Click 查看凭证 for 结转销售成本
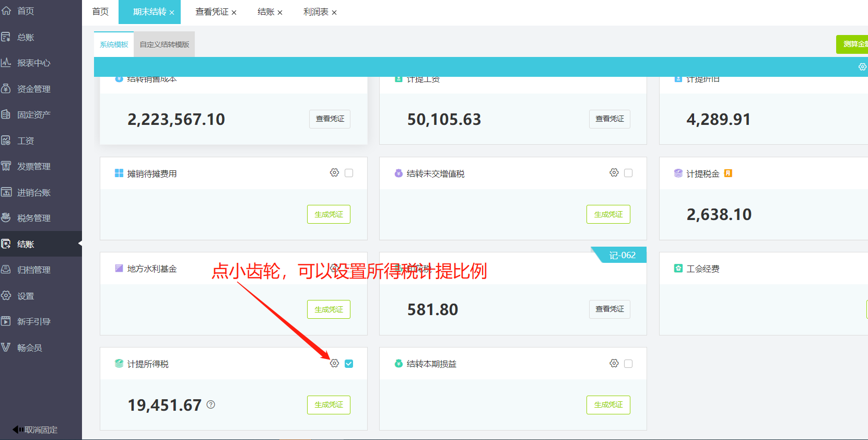This screenshot has width=868, height=440. click(330, 119)
